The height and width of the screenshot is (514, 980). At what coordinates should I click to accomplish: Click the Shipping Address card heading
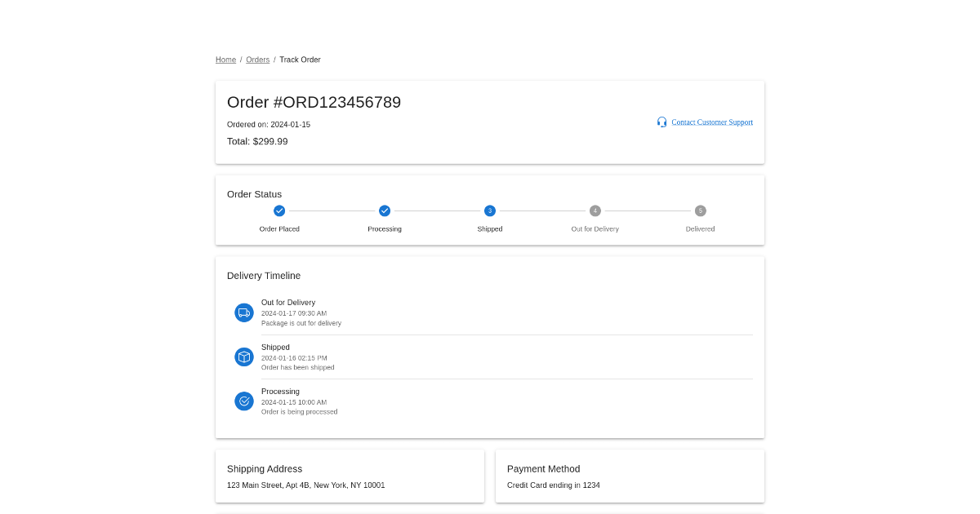click(265, 469)
